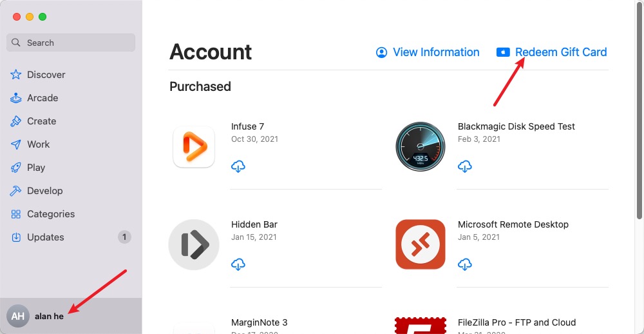
Task: Click the Blackmagic Disk Speed Test title
Action: (x=516, y=126)
